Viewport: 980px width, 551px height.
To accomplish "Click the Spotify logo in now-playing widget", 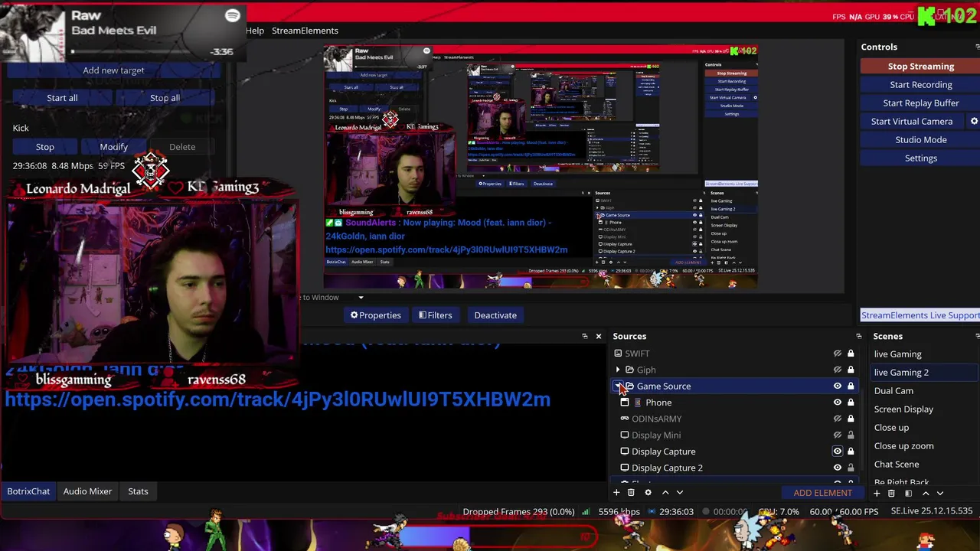I will pyautogui.click(x=233, y=15).
